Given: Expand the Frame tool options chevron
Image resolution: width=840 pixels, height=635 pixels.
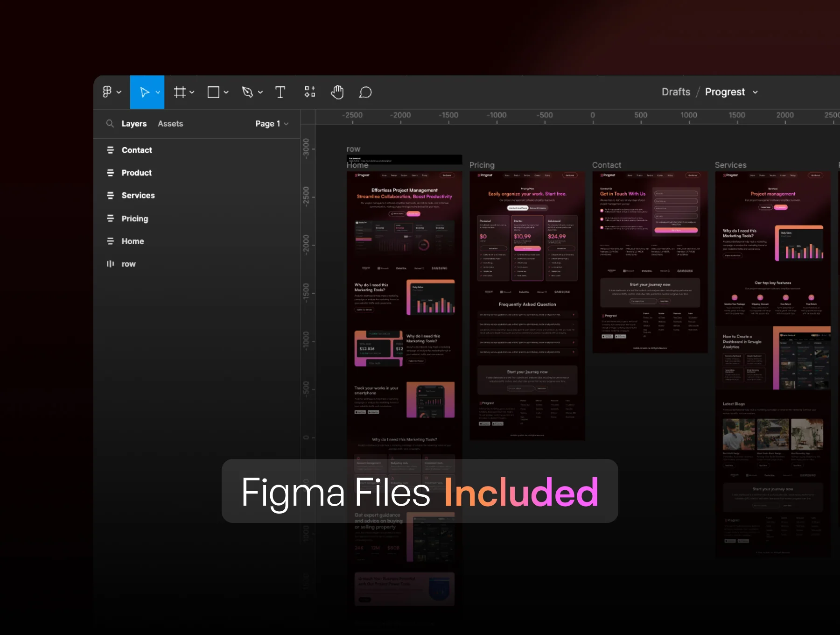Looking at the screenshot, I should 192,92.
